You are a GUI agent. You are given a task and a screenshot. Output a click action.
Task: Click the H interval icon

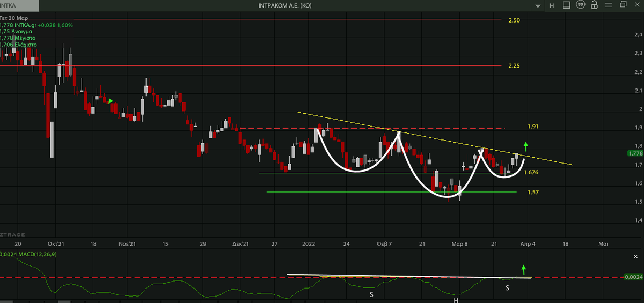click(x=552, y=5)
